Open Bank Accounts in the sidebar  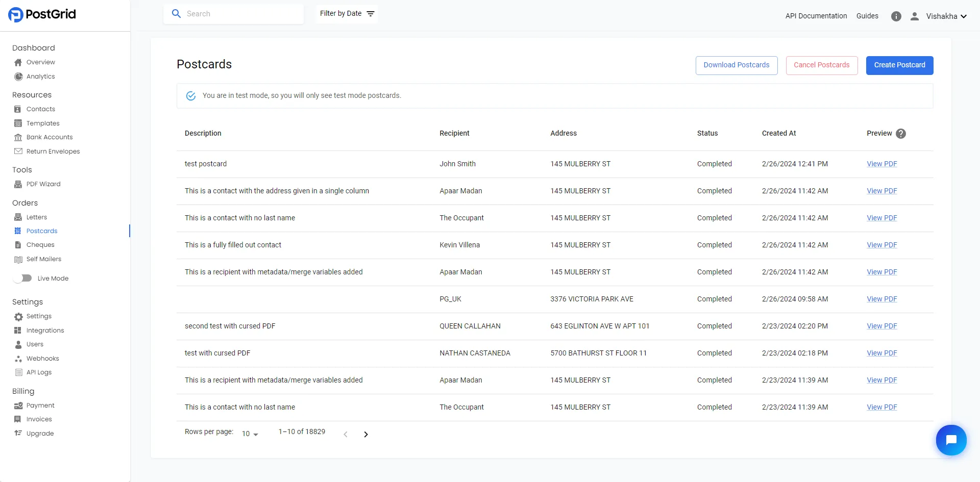[18, 137]
